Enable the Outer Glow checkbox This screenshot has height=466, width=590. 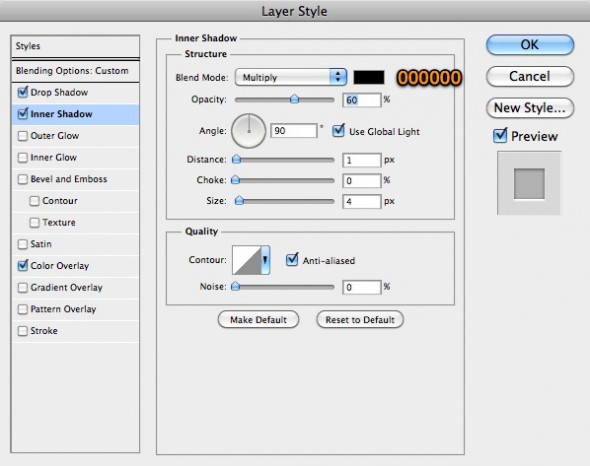(23, 136)
